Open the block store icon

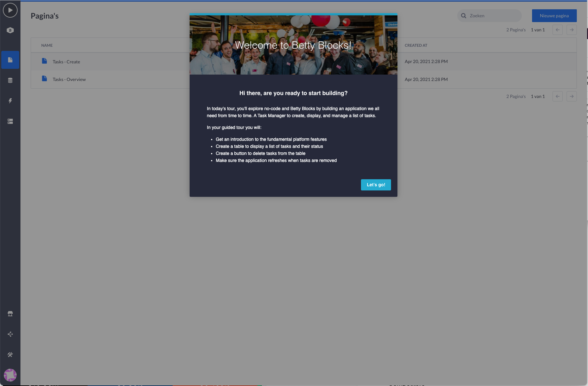(x=10, y=314)
